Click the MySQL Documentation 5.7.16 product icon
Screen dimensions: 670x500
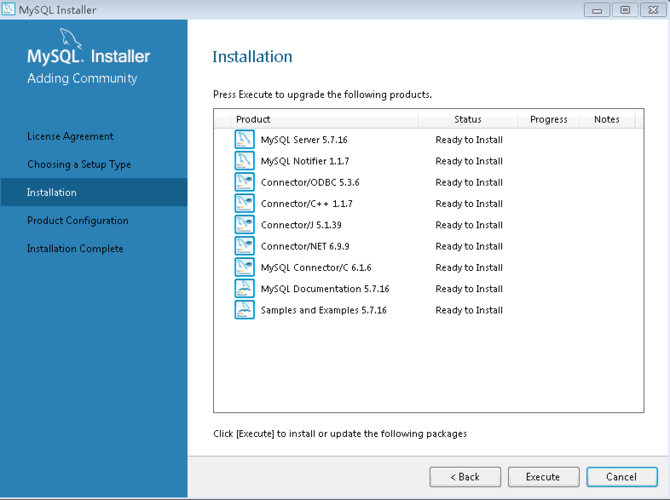(244, 289)
